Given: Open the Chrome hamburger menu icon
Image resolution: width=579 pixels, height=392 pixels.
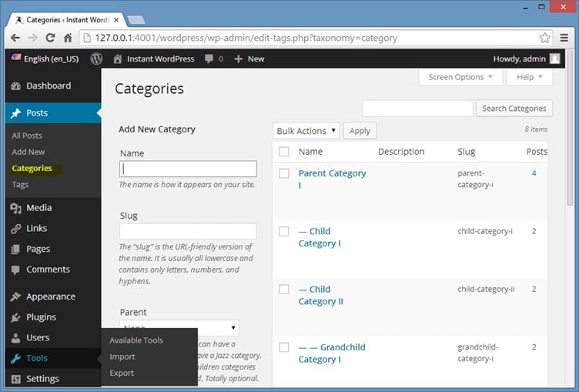Looking at the screenshot, I should click(564, 38).
